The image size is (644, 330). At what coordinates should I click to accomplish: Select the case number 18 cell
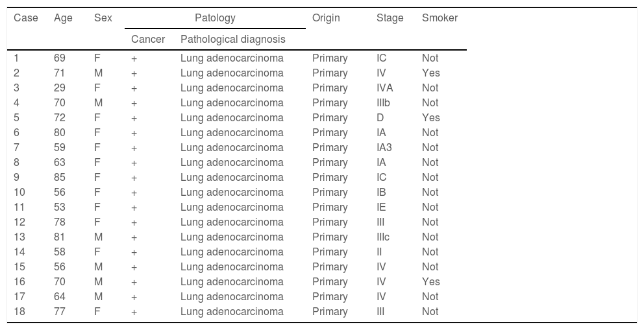pyautogui.click(x=19, y=312)
